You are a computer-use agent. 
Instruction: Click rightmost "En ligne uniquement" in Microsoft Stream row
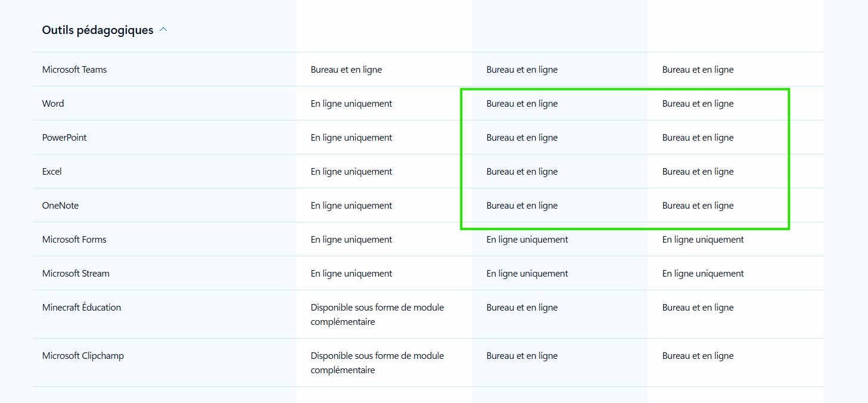click(703, 274)
